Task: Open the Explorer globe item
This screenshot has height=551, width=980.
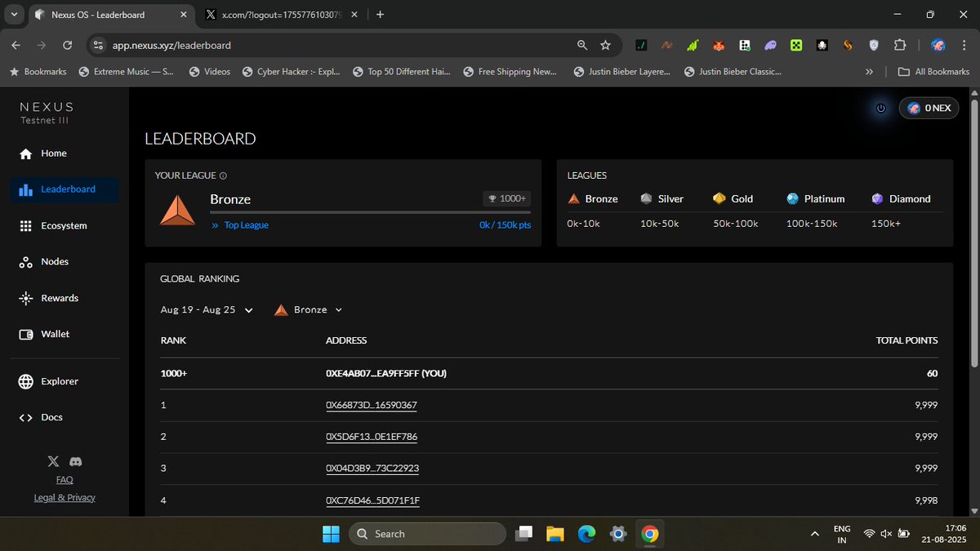Action: tap(48, 381)
